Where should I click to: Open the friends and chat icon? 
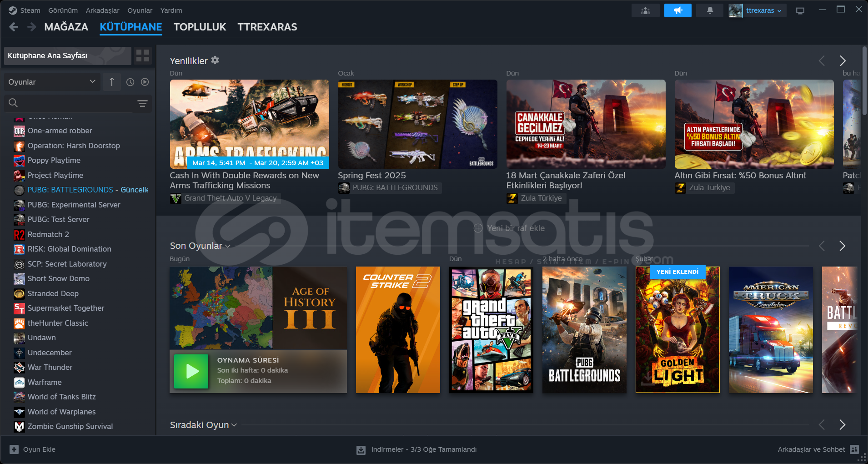coord(854,449)
